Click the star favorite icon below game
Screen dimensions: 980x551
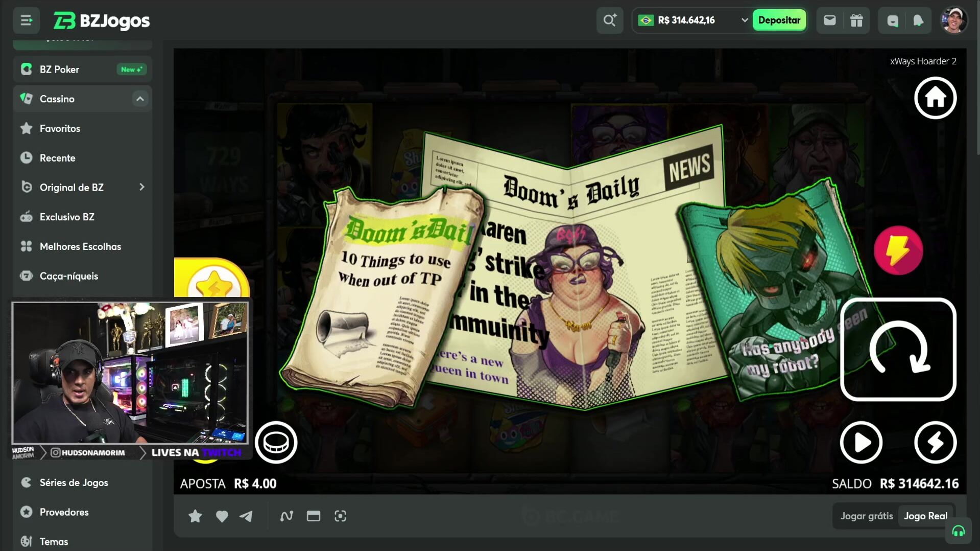click(x=195, y=516)
